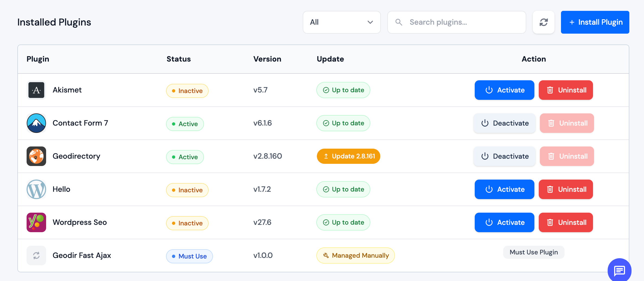The width and height of the screenshot is (644, 281).
Task: Click the Wordpress Seo plugin name
Action: [x=80, y=222]
